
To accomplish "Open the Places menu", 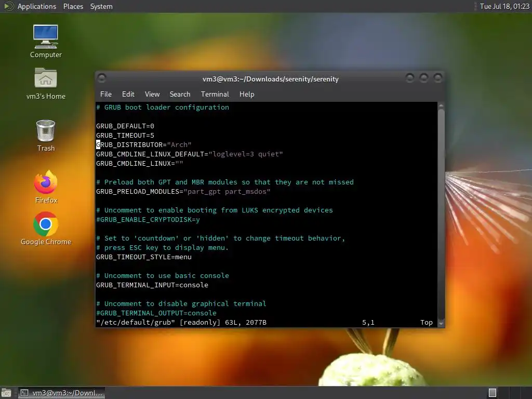I will tap(73, 6).
